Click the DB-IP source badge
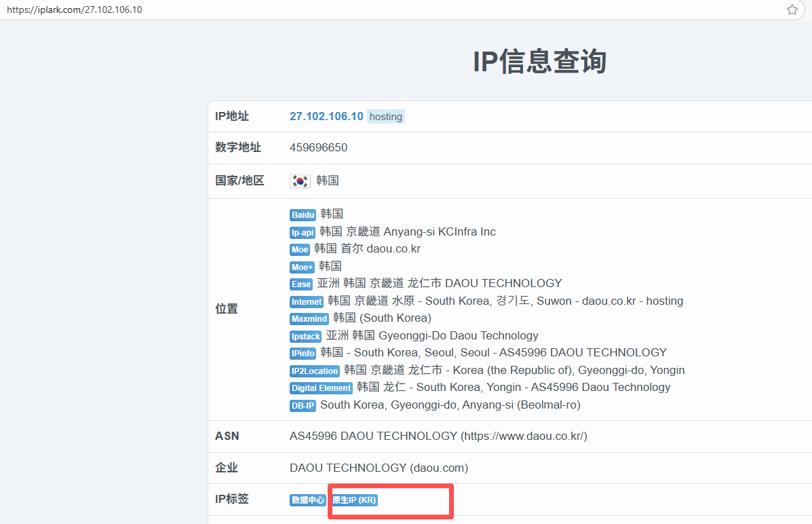The height and width of the screenshot is (524, 812). pos(303,405)
